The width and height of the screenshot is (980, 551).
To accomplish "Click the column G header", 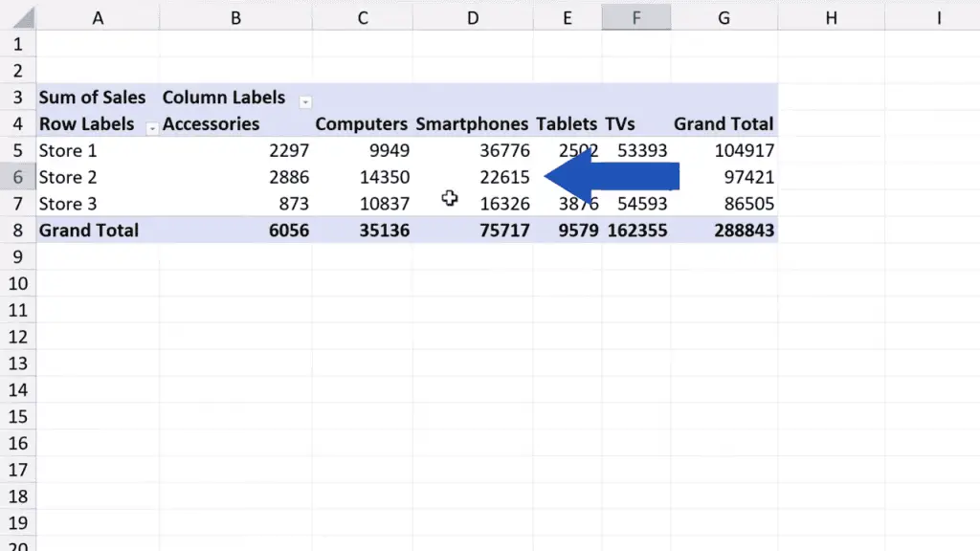I will point(724,17).
